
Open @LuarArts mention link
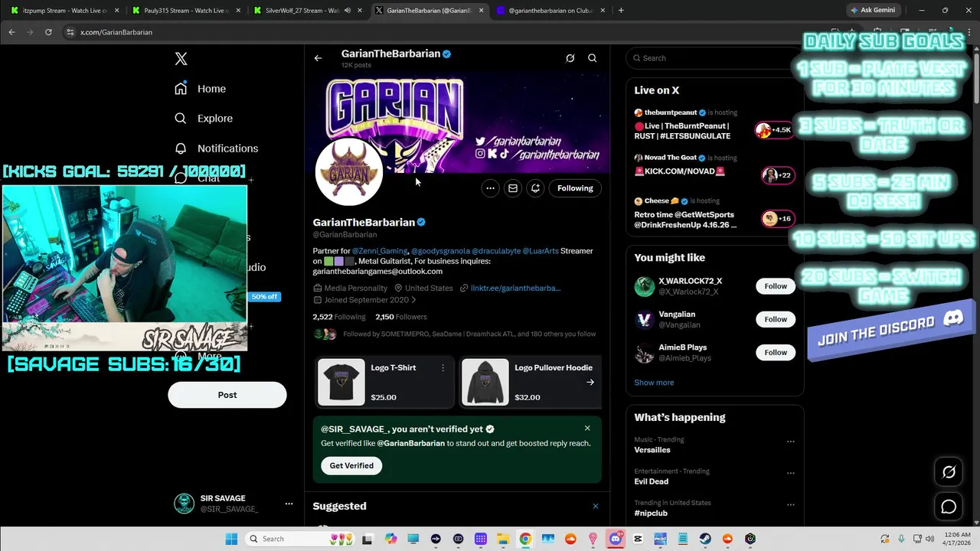click(541, 251)
